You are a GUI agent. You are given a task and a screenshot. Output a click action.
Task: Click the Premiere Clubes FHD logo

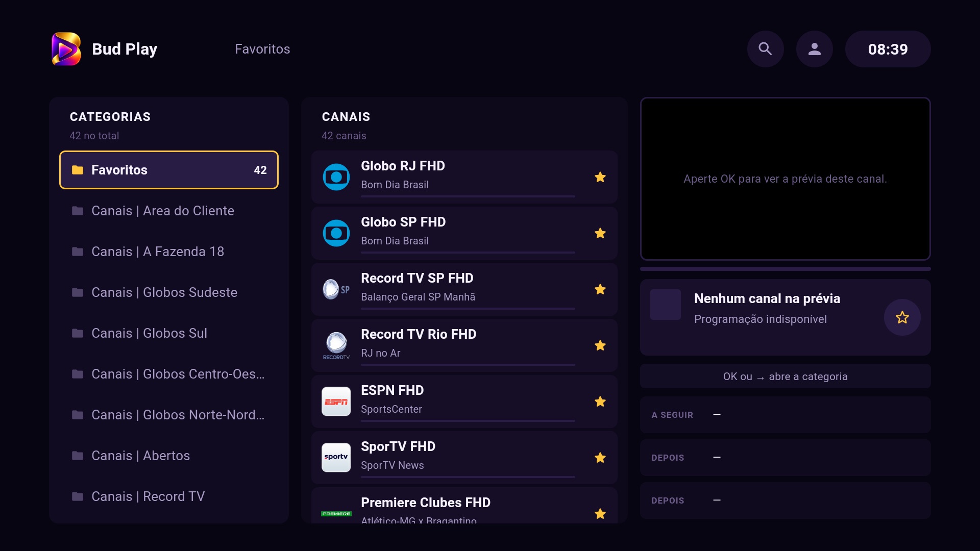click(x=336, y=514)
